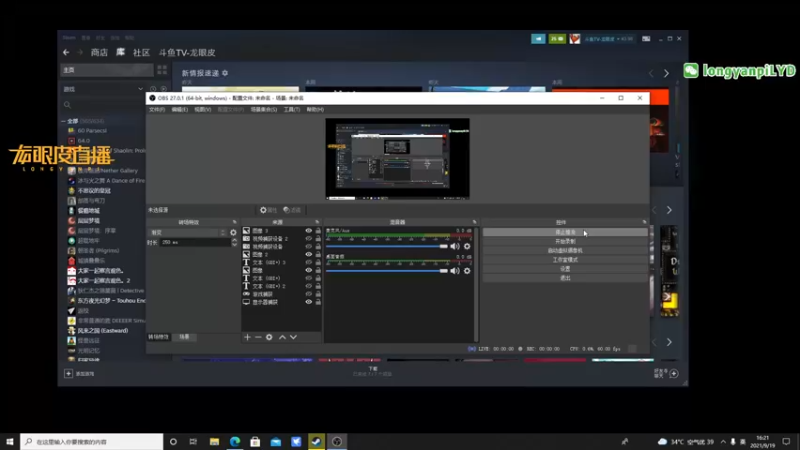
Task: Open Steam friends chat icon at bottom right
Action: click(x=673, y=373)
